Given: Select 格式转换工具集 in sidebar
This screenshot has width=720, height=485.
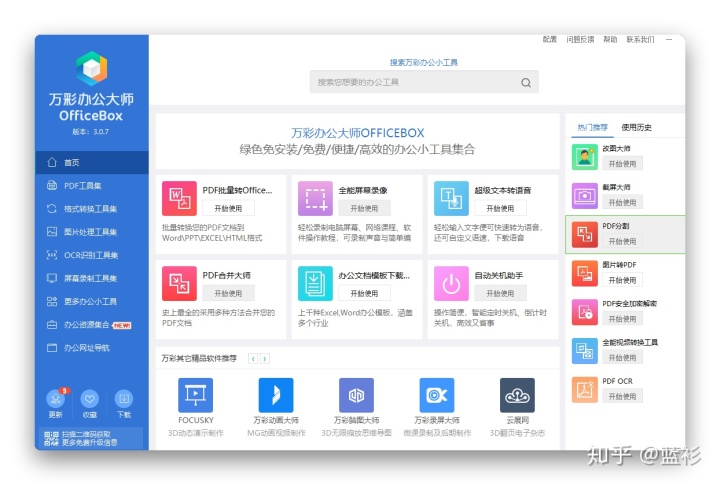Looking at the screenshot, I should click(92, 209).
